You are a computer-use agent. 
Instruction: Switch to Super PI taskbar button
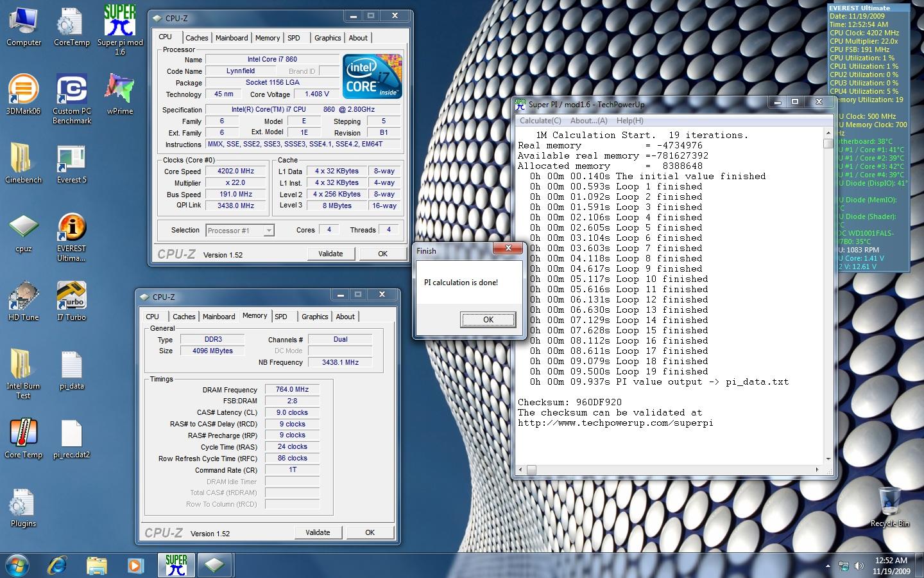(176, 565)
